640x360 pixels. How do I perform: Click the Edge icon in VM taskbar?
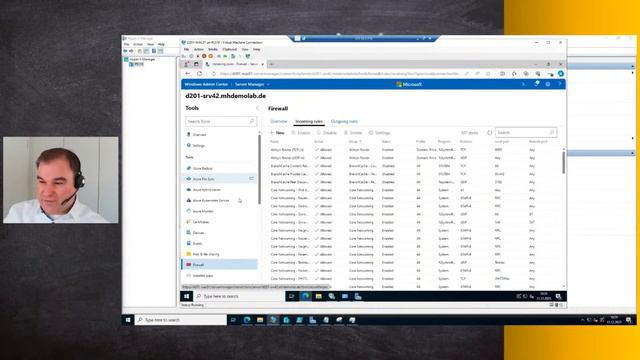point(305,296)
